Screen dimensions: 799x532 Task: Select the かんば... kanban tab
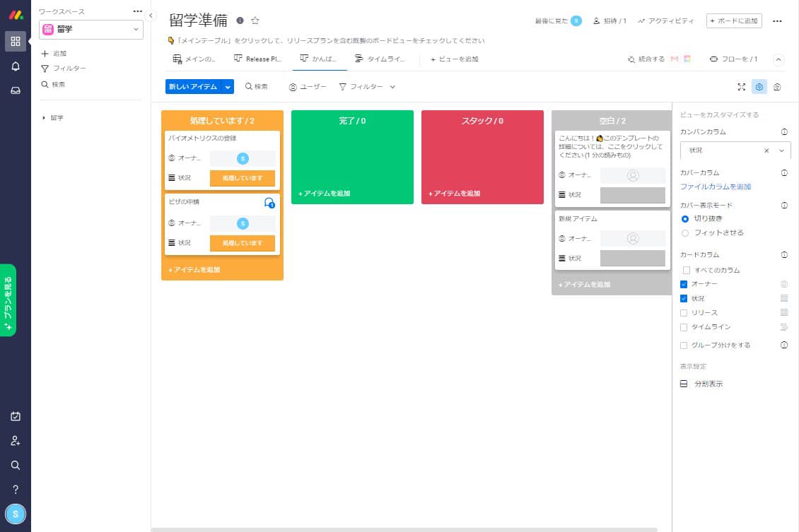[x=319, y=59]
